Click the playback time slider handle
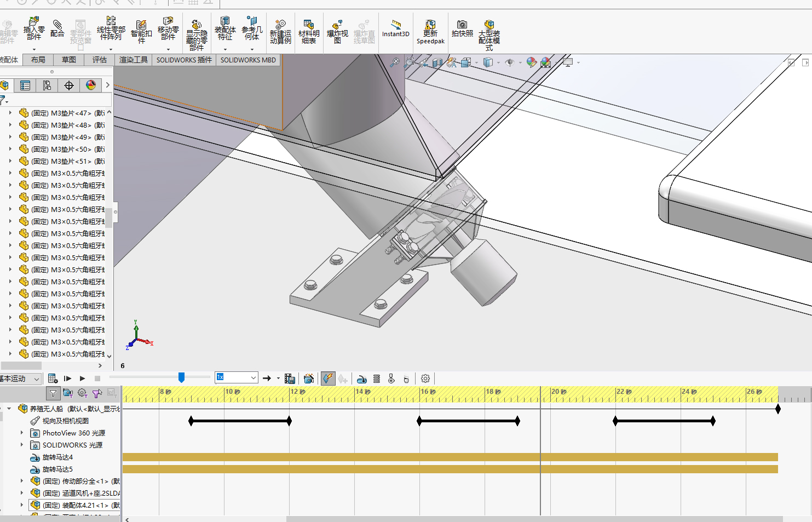812x522 pixels. click(181, 377)
